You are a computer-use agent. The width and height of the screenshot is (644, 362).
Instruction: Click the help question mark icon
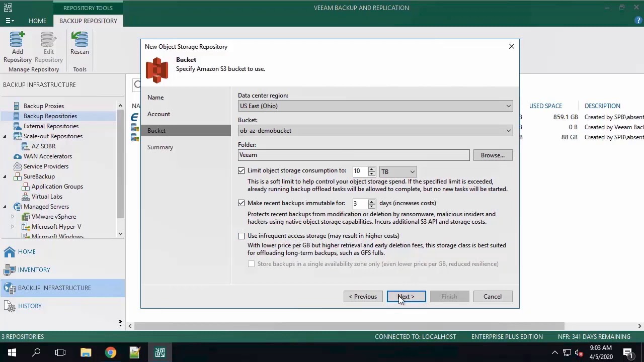click(x=638, y=21)
